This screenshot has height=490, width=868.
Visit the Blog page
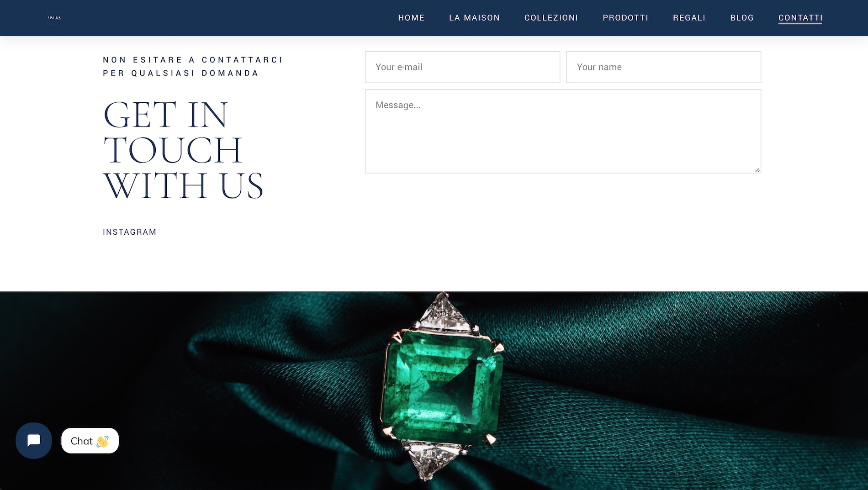[742, 18]
